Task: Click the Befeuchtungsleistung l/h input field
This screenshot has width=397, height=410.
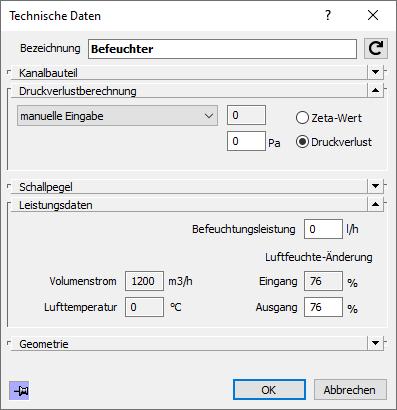Action: (323, 229)
